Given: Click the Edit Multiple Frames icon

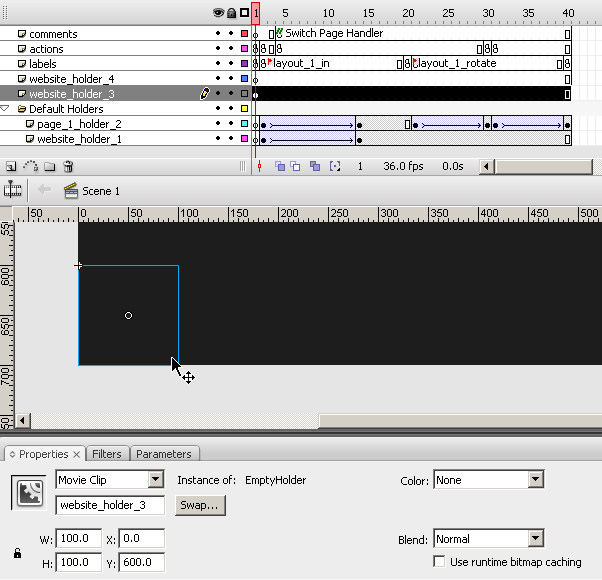Looking at the screenshot, I should click(x=314, y=167).
